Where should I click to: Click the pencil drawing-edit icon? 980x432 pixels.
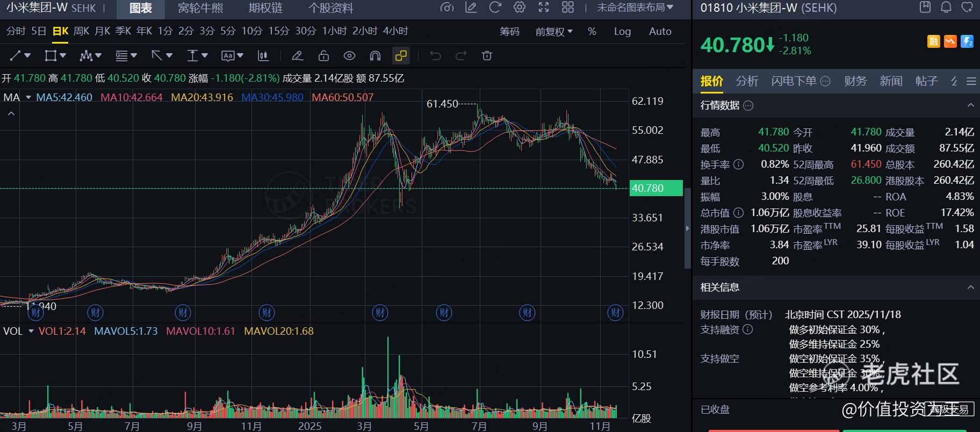pos(297,56)
